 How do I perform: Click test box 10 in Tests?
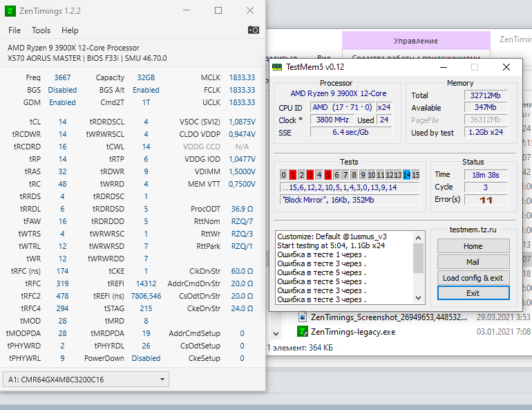[372, 175]
